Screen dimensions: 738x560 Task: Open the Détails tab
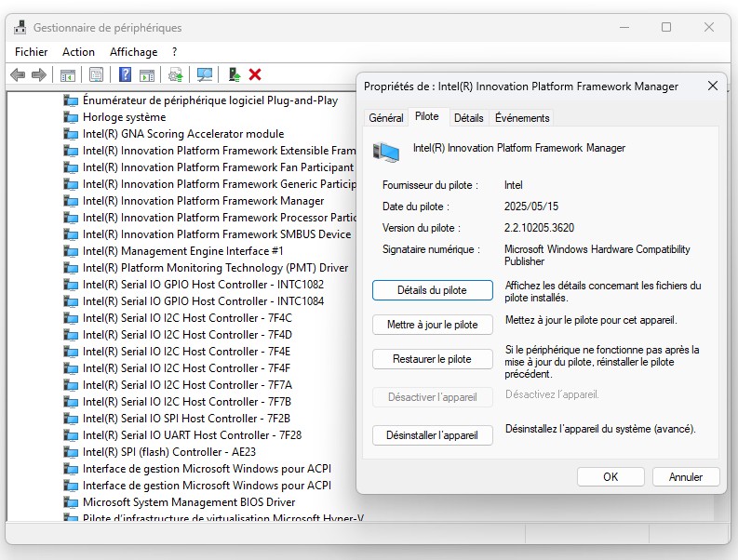(468, 118)
